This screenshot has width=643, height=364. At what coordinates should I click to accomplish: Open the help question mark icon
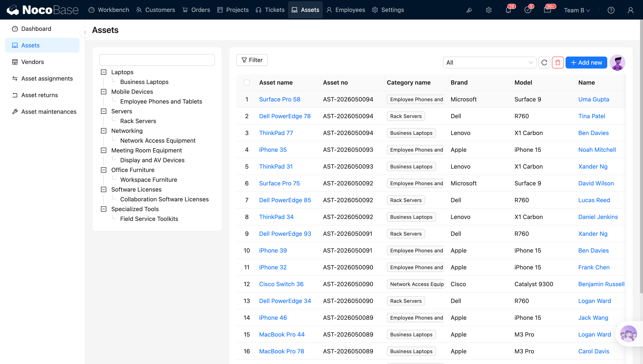coord(611,10)
